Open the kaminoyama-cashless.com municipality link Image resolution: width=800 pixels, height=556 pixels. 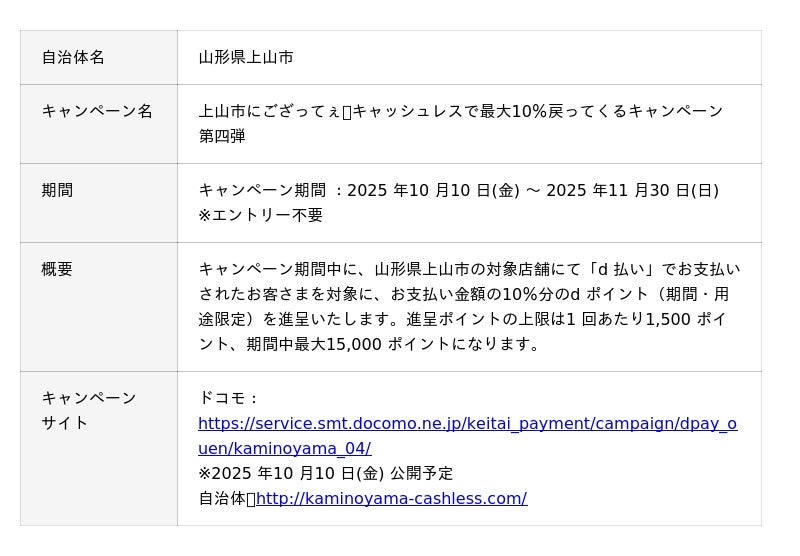(x=391, y=498)
